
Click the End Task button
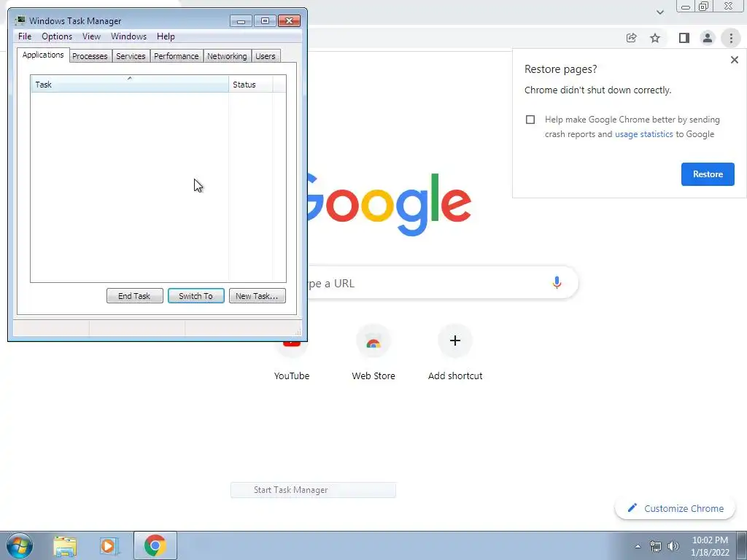click(x=134, y=296)
